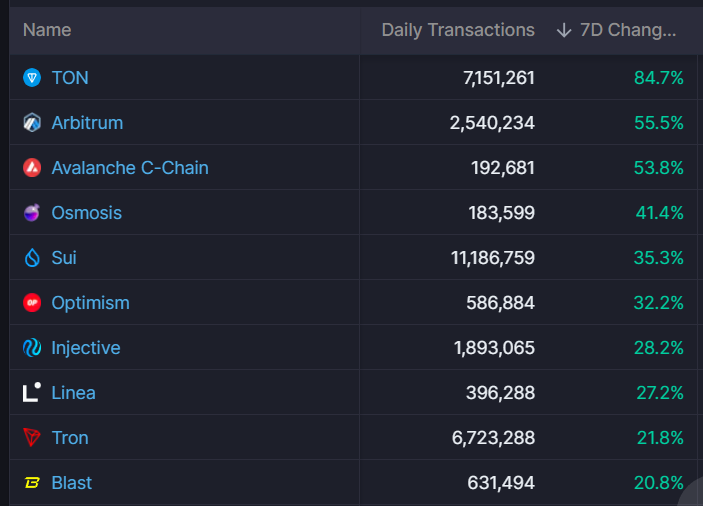Image resolution: width=703 pixels, height=506 pixels.
Task: Click Osmosis's 41.4% change value
Action: point(660,213)
